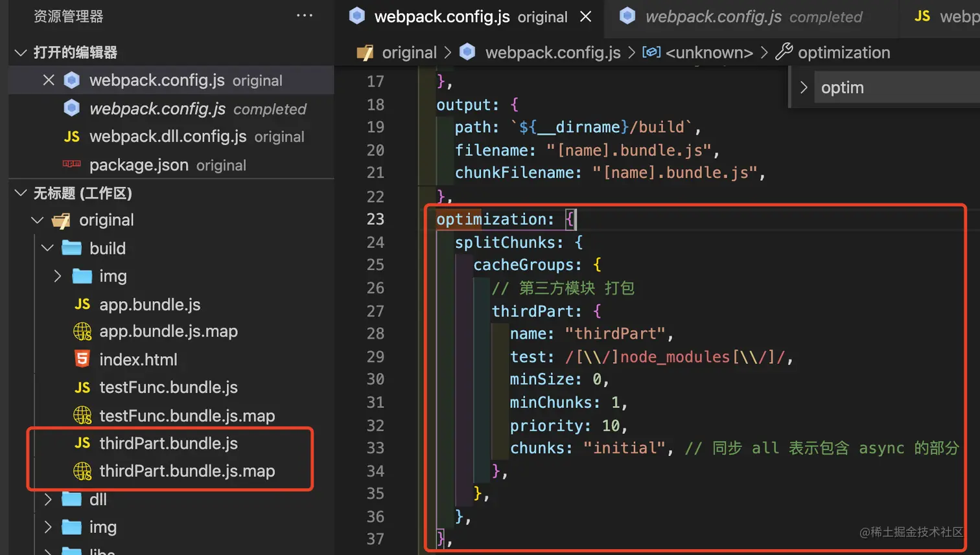This screenshot has width=980, height=555.
Task: Expand the img folder below dll
Action: coord(47,527)
